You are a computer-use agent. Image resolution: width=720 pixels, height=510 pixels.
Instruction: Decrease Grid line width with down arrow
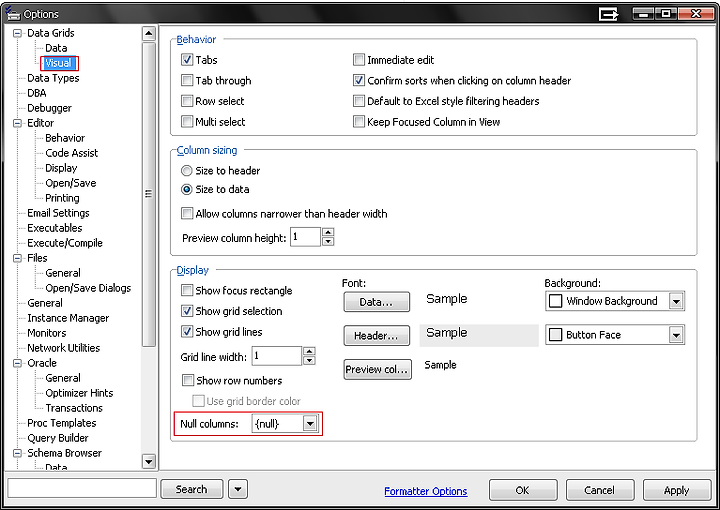pos(309,360)
